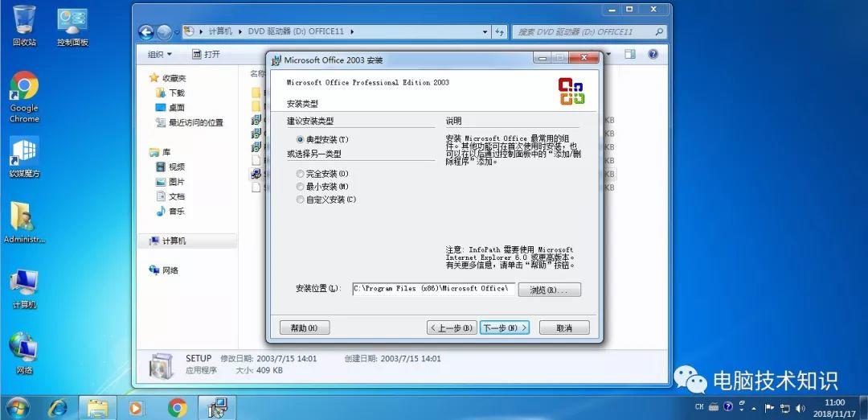868x420 pixels.
Task: Open recent pages dropdown near forward arrow
Action: 177,32
